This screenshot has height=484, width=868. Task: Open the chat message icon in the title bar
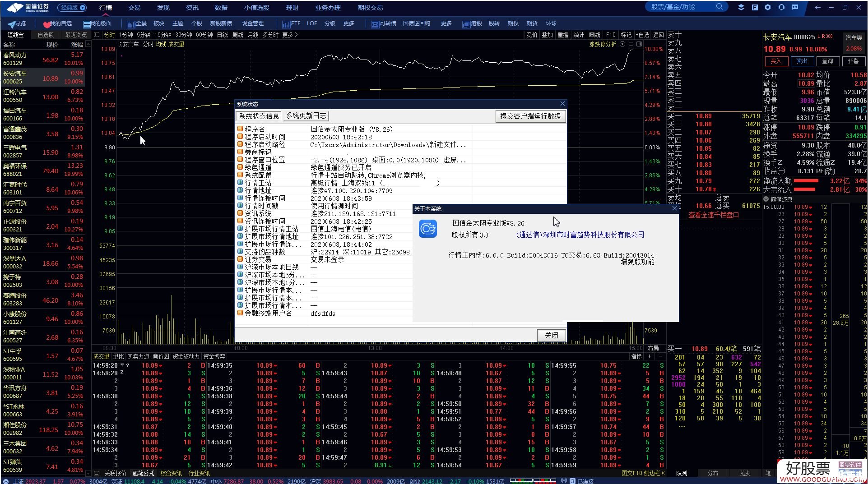tap(795, 7)
